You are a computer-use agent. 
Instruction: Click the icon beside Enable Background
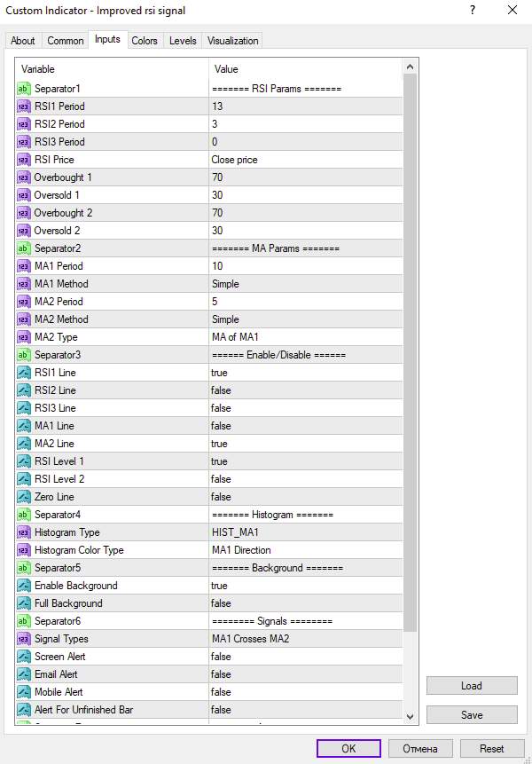click(23, 586)
